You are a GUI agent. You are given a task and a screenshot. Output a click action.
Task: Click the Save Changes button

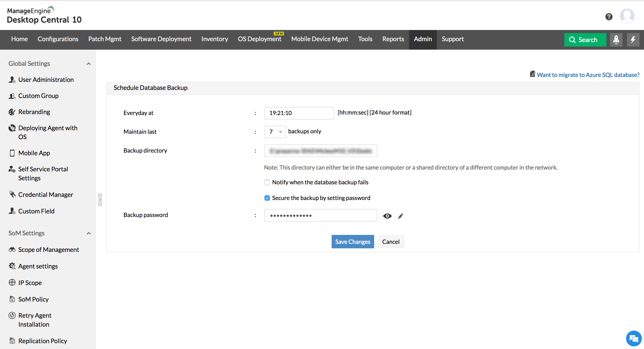pyautogui.click(x=352, y=241)
